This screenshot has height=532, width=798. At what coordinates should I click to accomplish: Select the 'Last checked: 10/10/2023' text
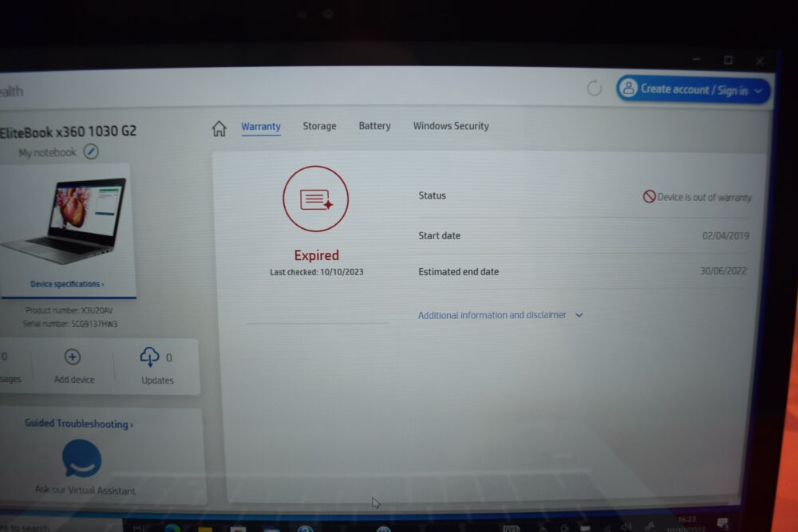[x=317, y=272]
